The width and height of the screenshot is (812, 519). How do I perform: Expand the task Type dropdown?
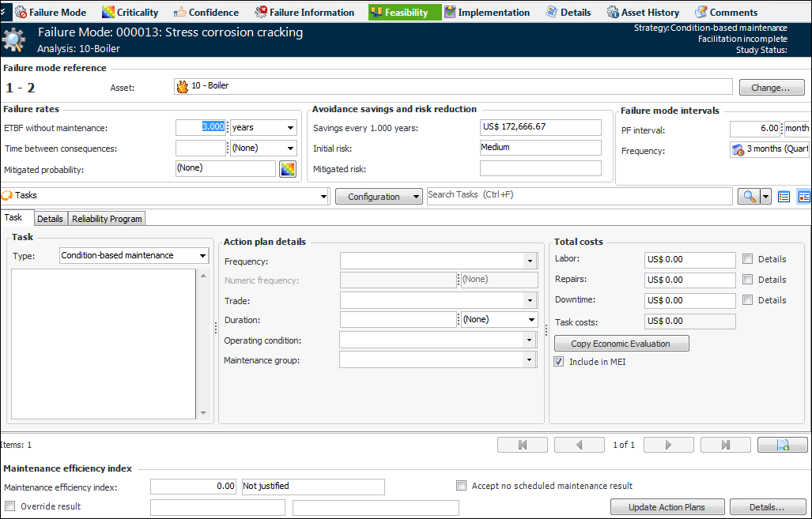202,256
